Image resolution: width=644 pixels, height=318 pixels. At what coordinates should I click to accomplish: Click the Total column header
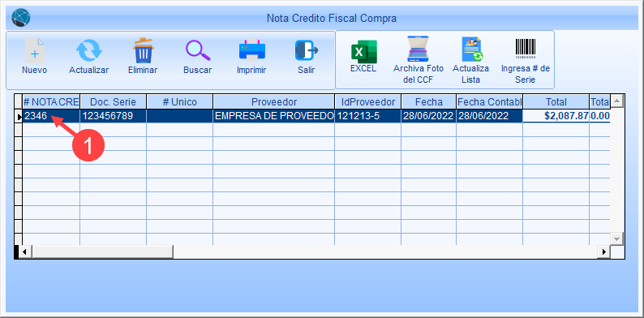(556, 101)
